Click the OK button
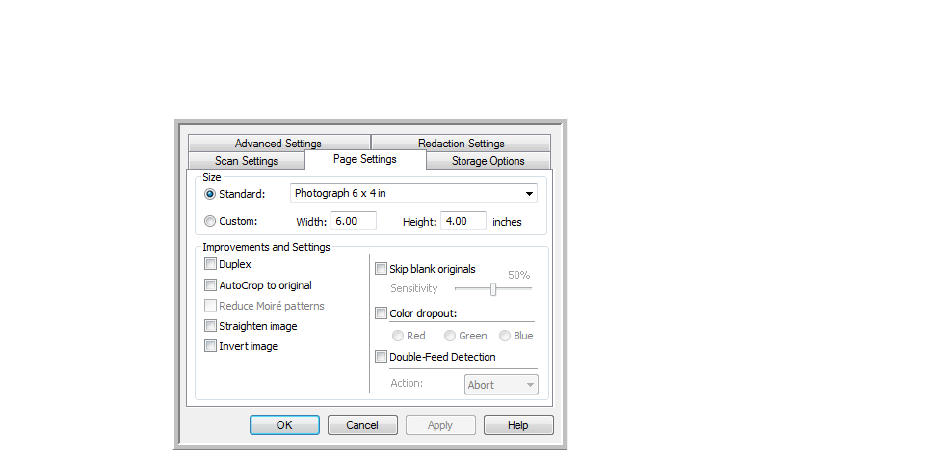The height and width of the screenshot is (450, 936). coord(285,425)
